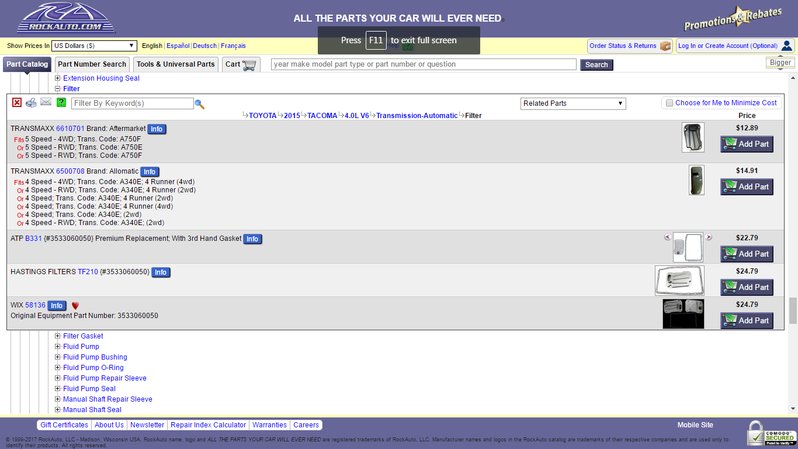Screen dimensions: 798x449
Task: Close the parts listing with red X
Action: pos(17,103)
